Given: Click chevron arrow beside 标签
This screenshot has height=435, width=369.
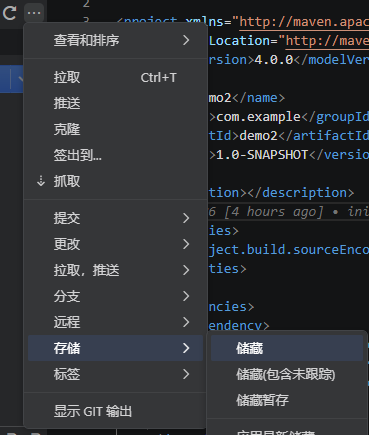Looking at the screenshot, I should click(x=186, y=374).
